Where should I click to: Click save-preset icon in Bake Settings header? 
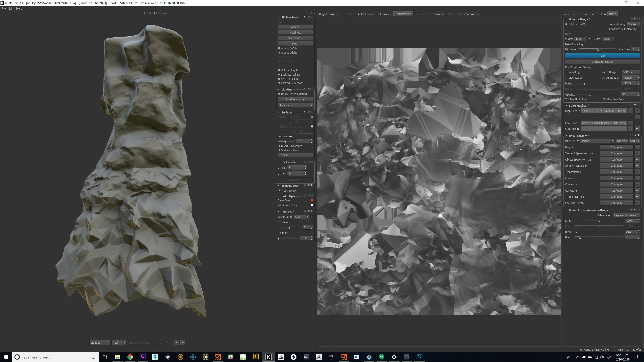click(x=631, y=18)
